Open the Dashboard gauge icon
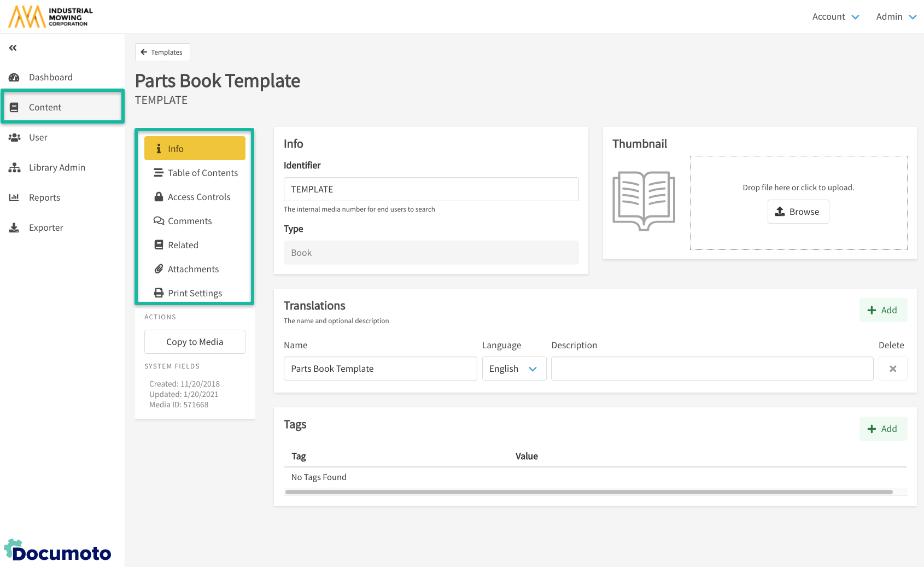Image resolution: width=924 pixels, height=567 pixels. click(14, 78)
